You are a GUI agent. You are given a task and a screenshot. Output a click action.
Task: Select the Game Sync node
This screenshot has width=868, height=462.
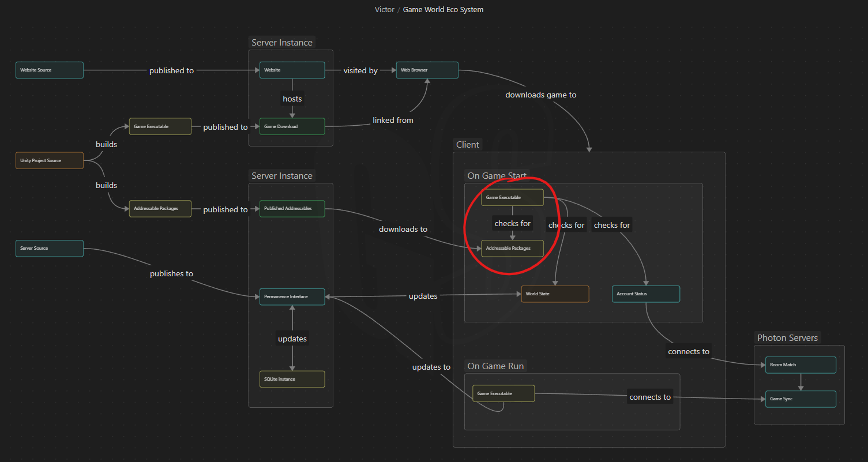tap(801, 399)
